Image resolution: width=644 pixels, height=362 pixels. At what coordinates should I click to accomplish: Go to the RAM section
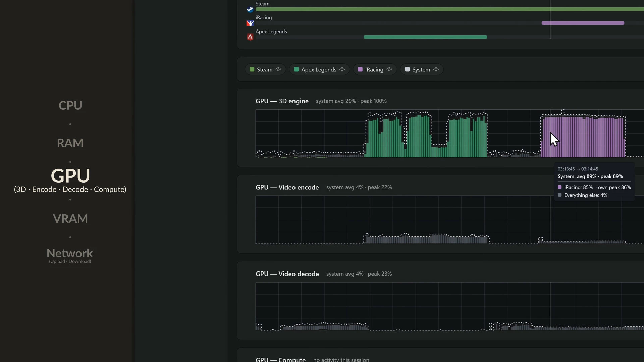click(70, 143)
